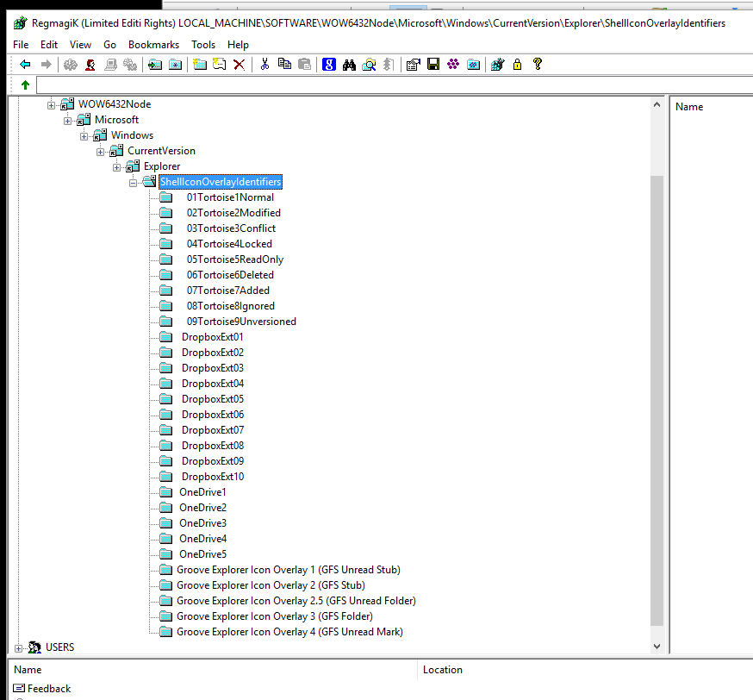Viewport: 753px width, 700px height.
Task: Collapse the ShellIconOverlayIdentifiers key
Action: pyautogui.click(x=134, y=182)
